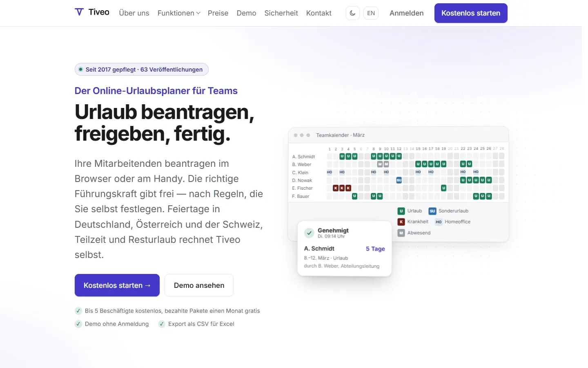The image size is (588, 368).
Task: Toggle dark mode moon icon
Action: pos(352,13)
